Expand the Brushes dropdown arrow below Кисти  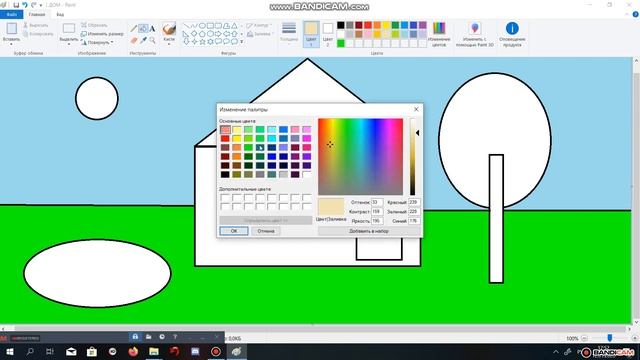[169, 44]
